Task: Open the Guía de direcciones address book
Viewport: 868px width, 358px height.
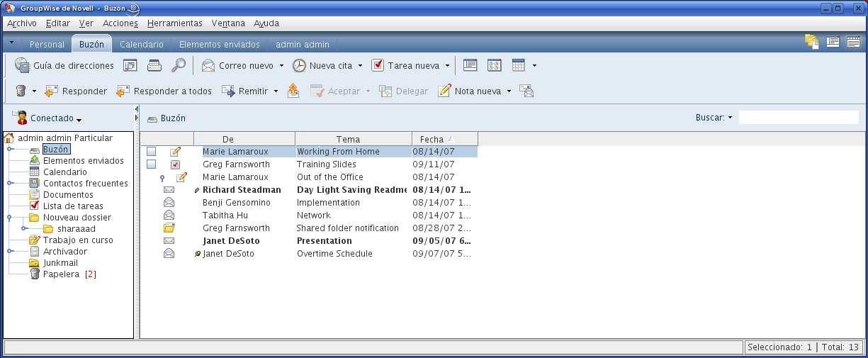Action: point(64,65)
